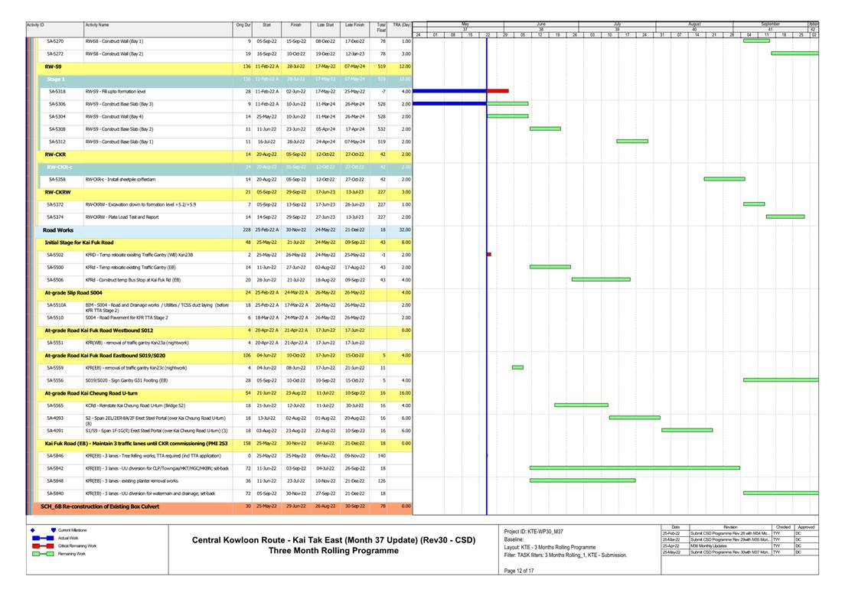The height and width of the screenshot is (612, 868).
Task: Click the Late Finish column header
Action: pyautogui.click(x=354, y=25)
